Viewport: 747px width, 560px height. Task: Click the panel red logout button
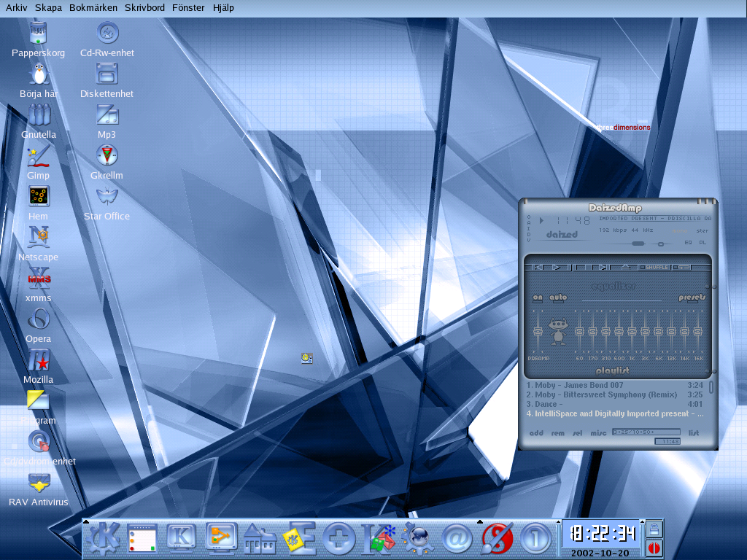click(654, 548)
